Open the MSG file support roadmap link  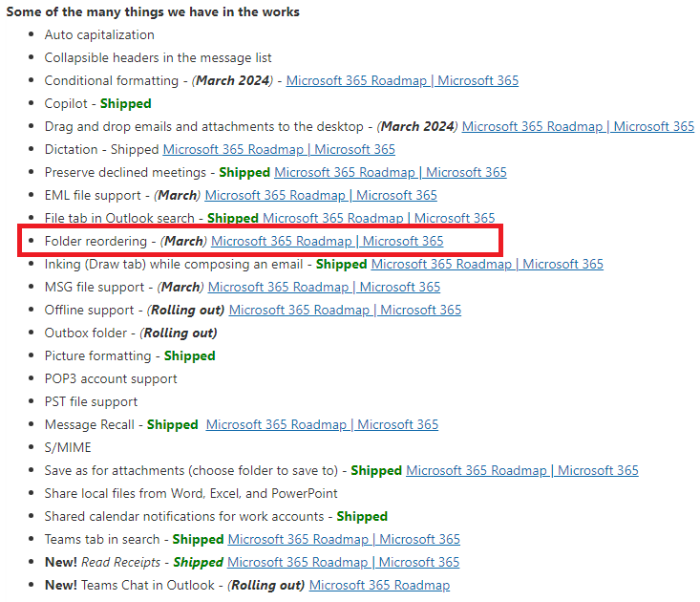coord(324,287)
